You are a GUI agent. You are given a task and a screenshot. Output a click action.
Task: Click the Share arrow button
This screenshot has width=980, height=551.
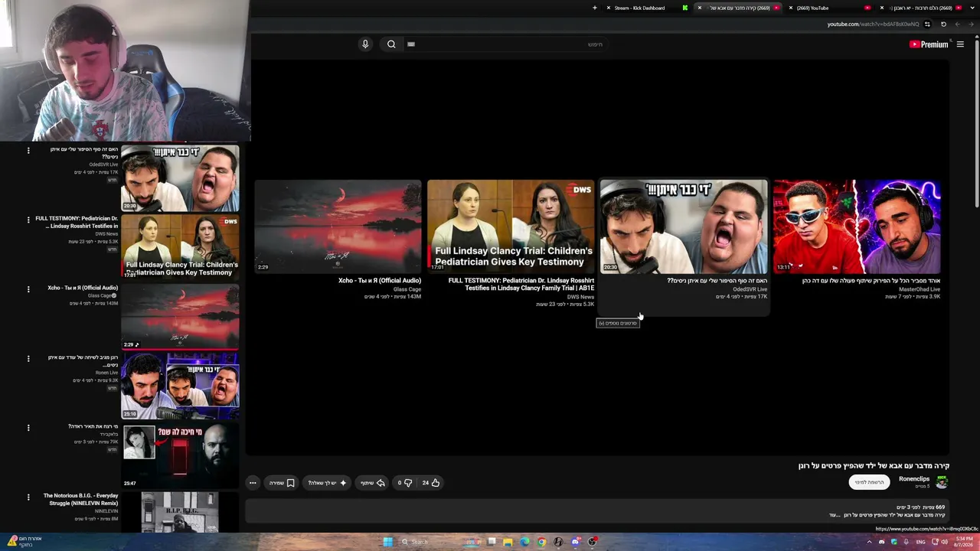(373, 483)
